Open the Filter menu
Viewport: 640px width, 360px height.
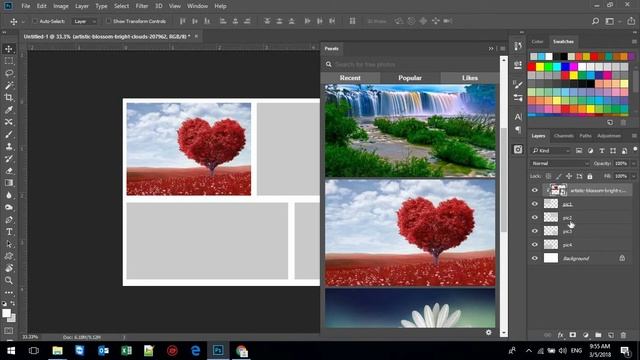tap(142, 6)
